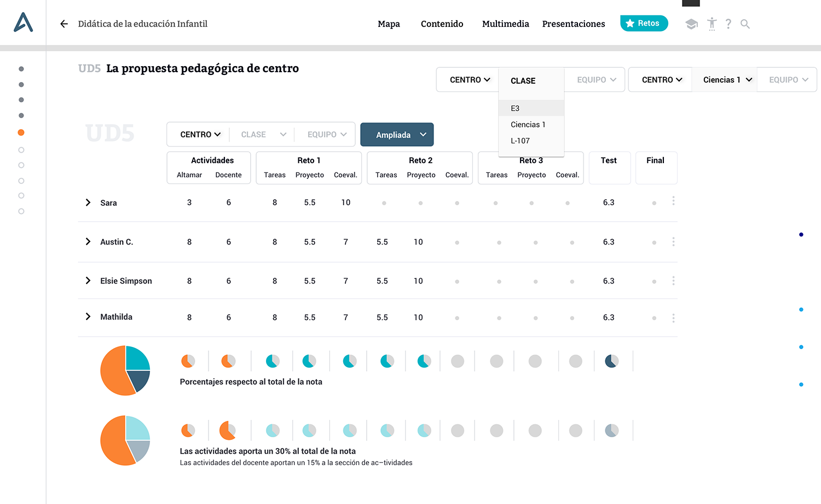Viewport: 821px width, 504px height.
Task: Click the back arrow beside course title
Action: [x=64, y=24]
